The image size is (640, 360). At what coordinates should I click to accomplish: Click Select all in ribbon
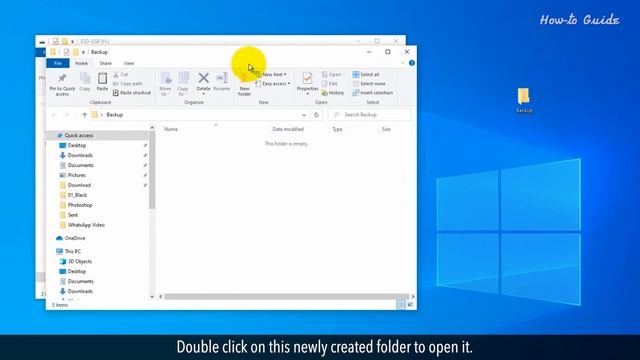(366, 75)
